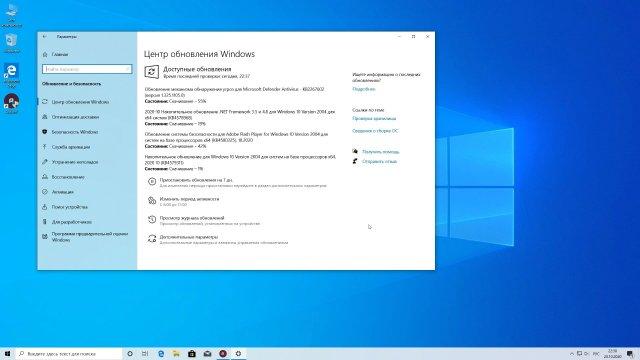Image resolution: width=640 pixels, height=360 pixels.
Task: Click the Windows 10 Version 2004 cumulative update entry
Action: [240, 162]
